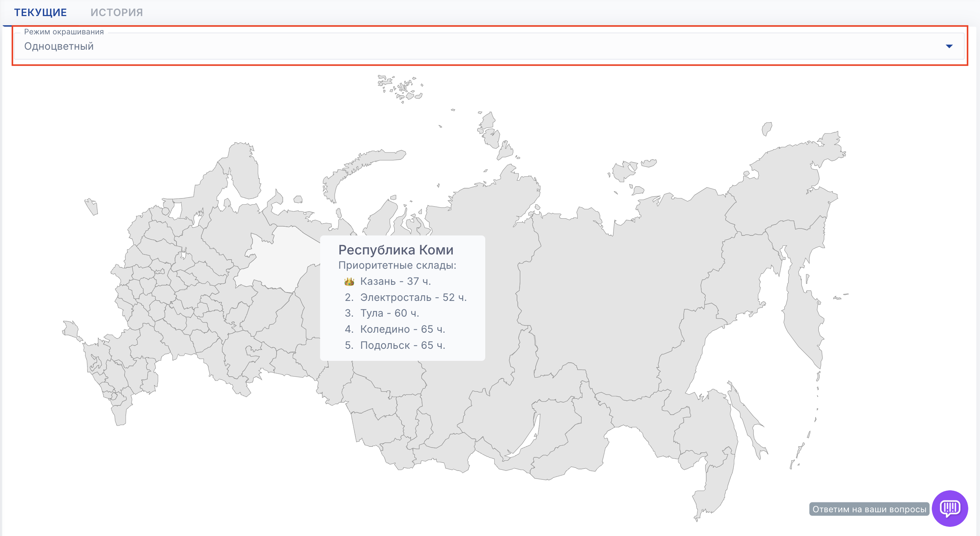The image size is (980, 536).
Task: Click the Ответим на ваши вопросы label
Action: [x=869, y=509]
